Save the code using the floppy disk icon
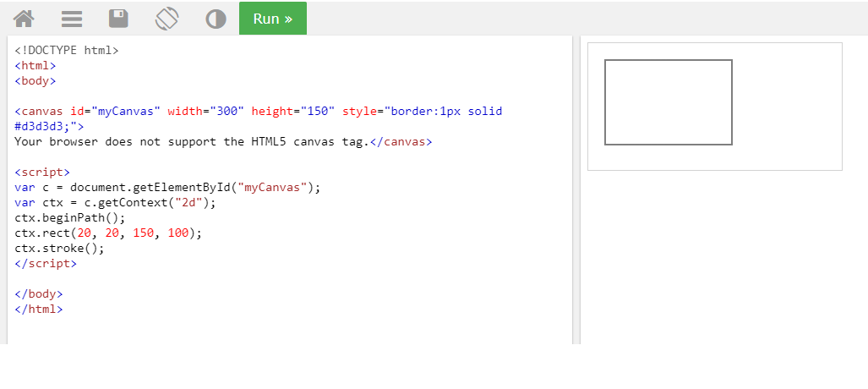The height and width of the screenshot is (389, 868). pos(119,19)
